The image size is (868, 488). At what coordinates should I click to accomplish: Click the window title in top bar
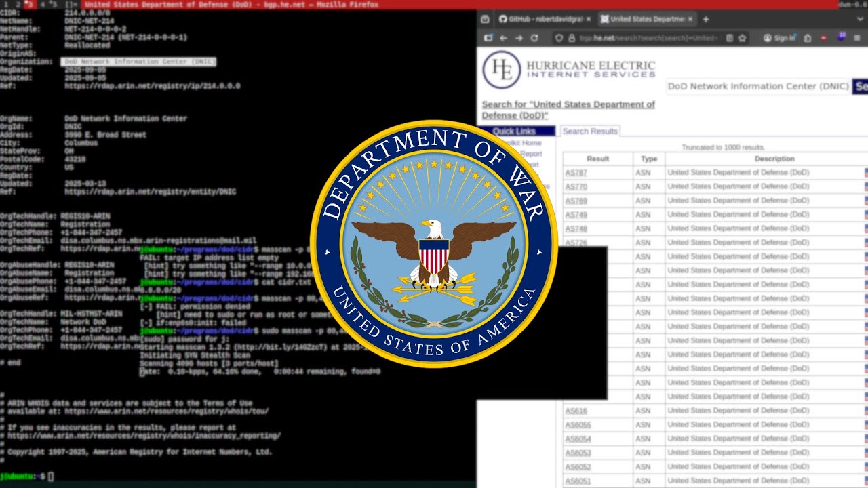pos(231,4)
